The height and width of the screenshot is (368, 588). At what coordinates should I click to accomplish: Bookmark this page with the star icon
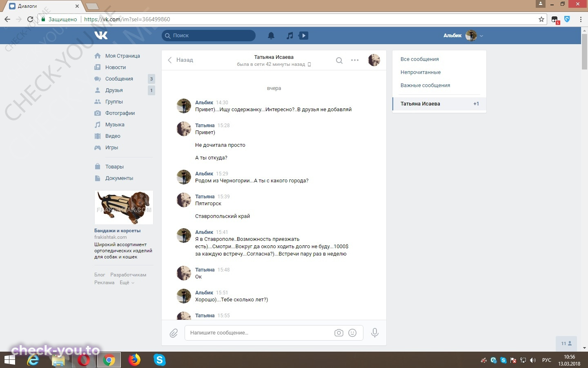pyautogui.click(x=541, y=19)
